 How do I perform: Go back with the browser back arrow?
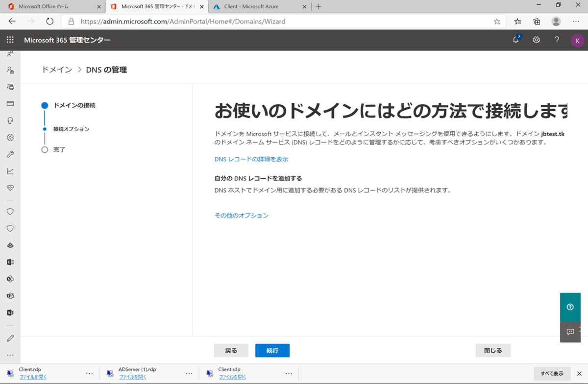12,22
